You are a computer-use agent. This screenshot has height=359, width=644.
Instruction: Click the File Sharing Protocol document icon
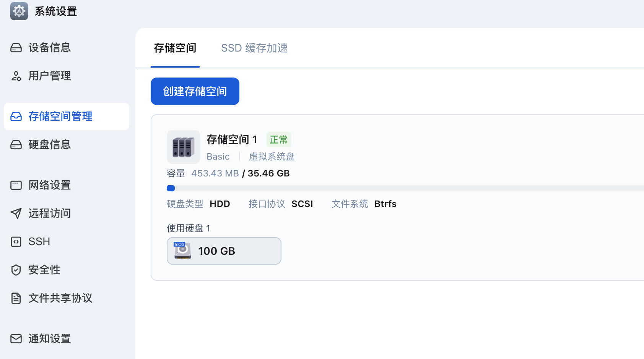(16, 298)
